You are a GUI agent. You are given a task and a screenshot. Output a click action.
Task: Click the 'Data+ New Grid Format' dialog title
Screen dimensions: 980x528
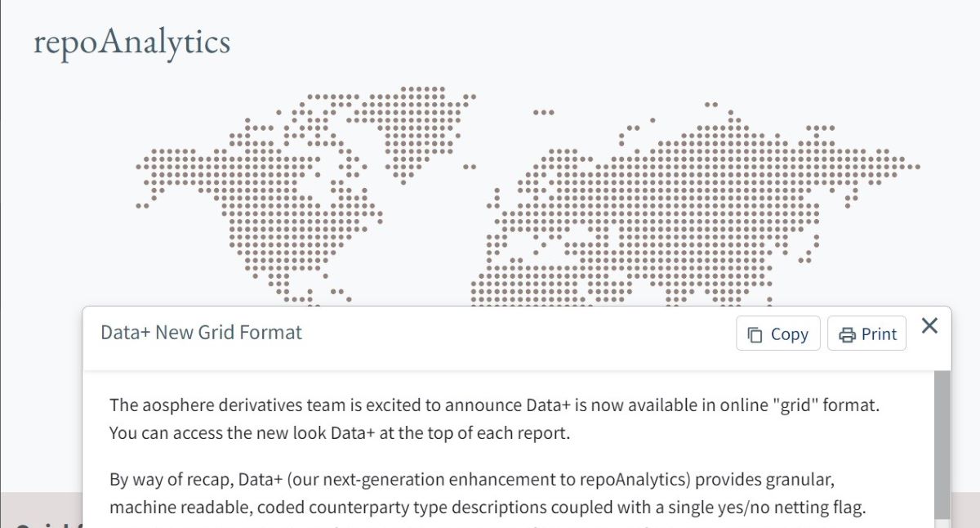tap(201, 333)
